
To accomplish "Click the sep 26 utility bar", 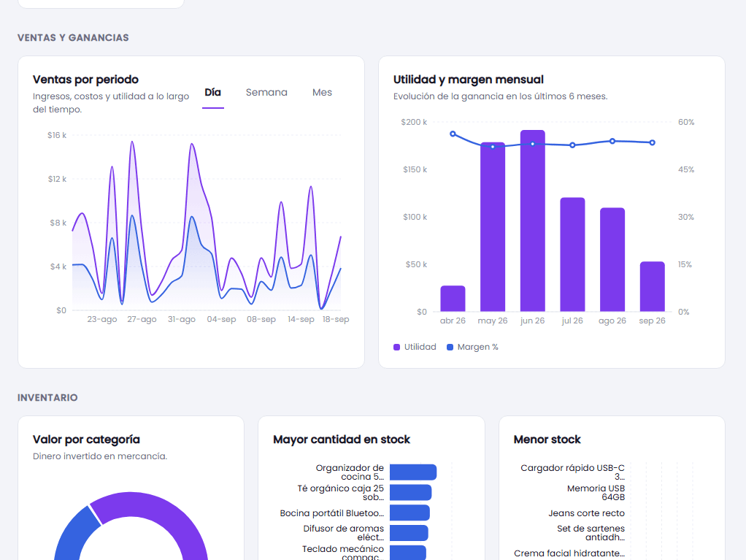I will coord(653,286).
